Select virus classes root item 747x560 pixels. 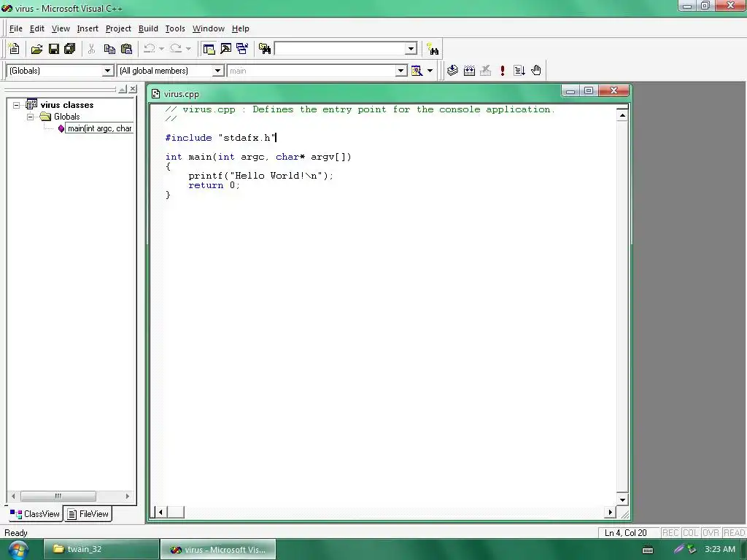(x=66, y=105)
